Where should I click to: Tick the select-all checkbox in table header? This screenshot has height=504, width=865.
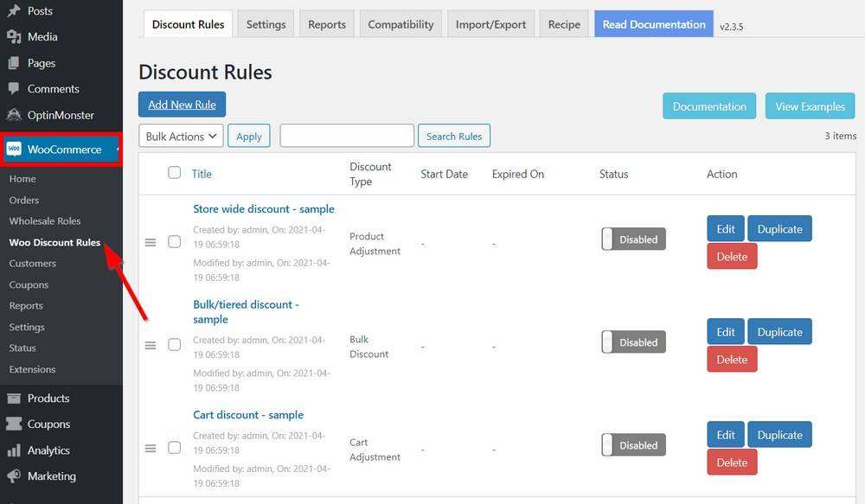point(174,173)
